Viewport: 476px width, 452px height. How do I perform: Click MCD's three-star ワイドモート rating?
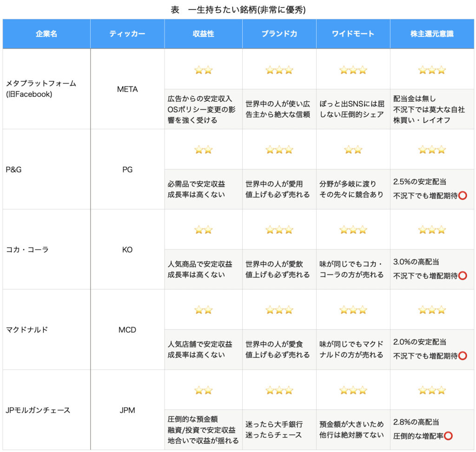point(353,310)
